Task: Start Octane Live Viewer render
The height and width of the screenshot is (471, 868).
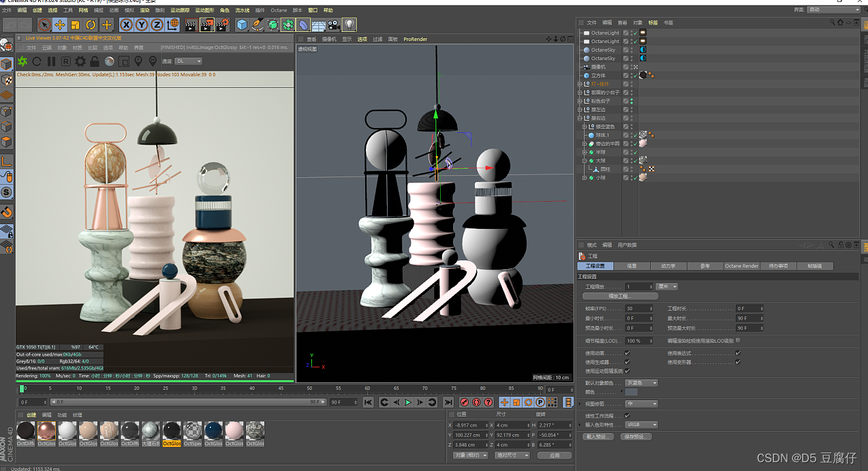Action: (x=22, y=61)
